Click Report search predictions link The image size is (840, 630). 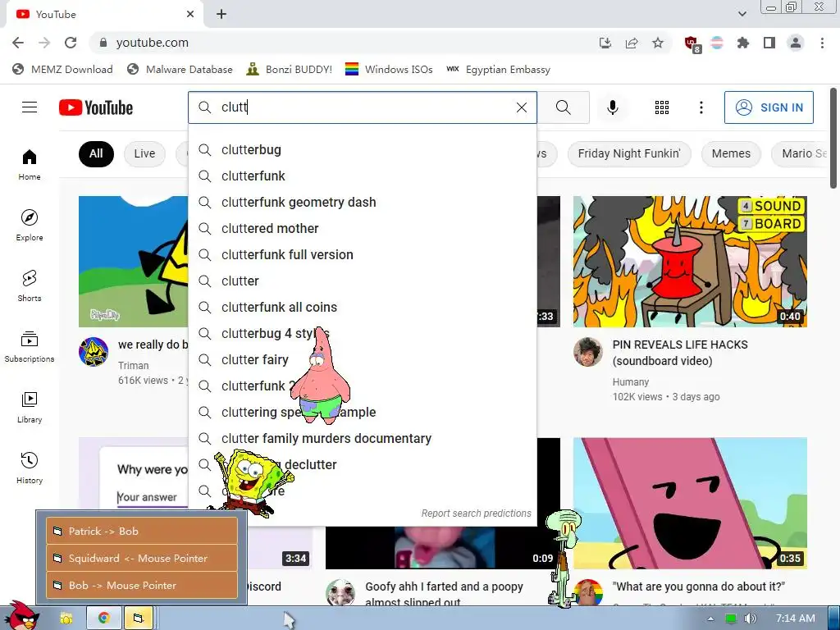(477, 514)
